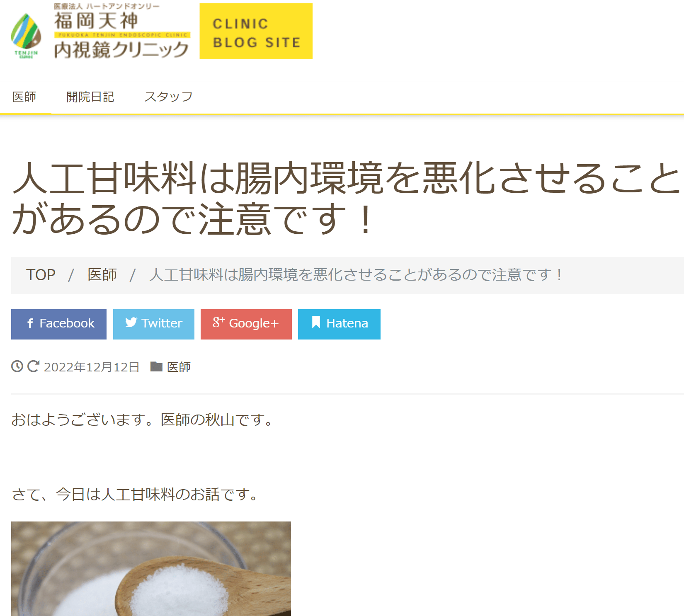Click the folder category icon

[x=156, y=366]
